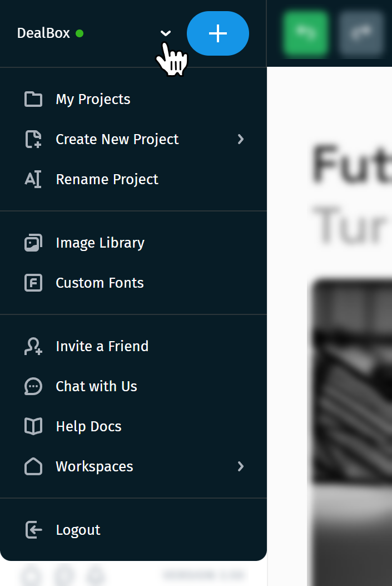Choose Invite a Friend option
Screen dimensions: 392x586
[x=133, y=346]
